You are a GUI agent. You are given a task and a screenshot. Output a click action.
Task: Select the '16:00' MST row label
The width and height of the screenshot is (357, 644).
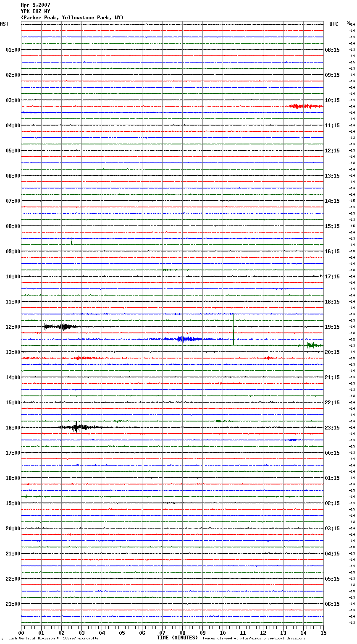pyautogui.click(x=13, y=428)
